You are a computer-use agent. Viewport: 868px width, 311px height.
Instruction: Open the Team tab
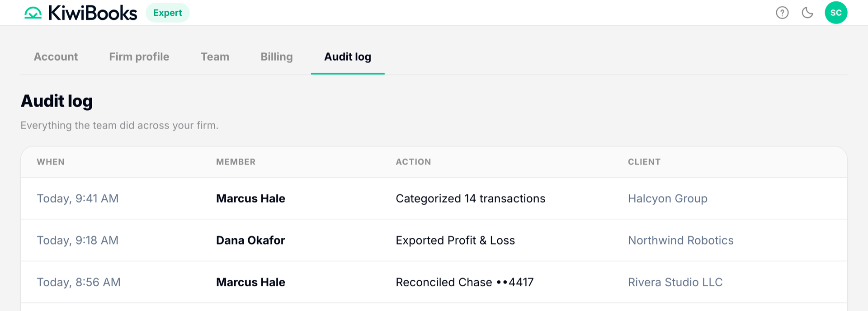coord(215,57)
